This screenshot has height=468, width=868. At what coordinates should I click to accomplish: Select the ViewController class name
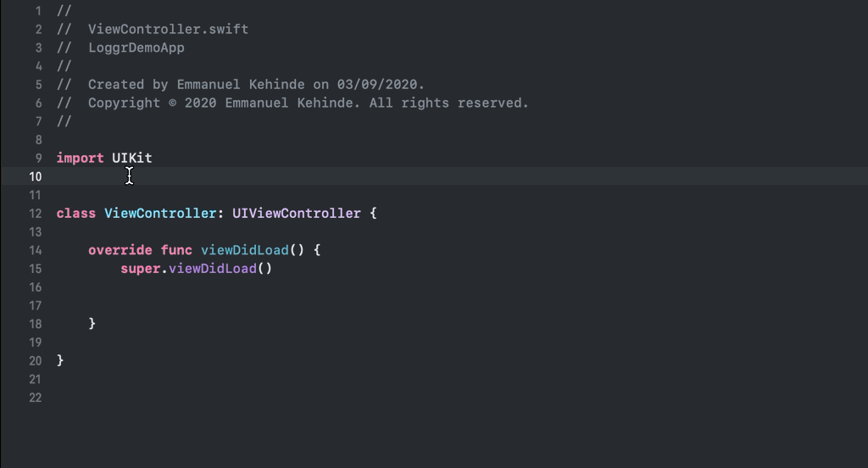160,214
